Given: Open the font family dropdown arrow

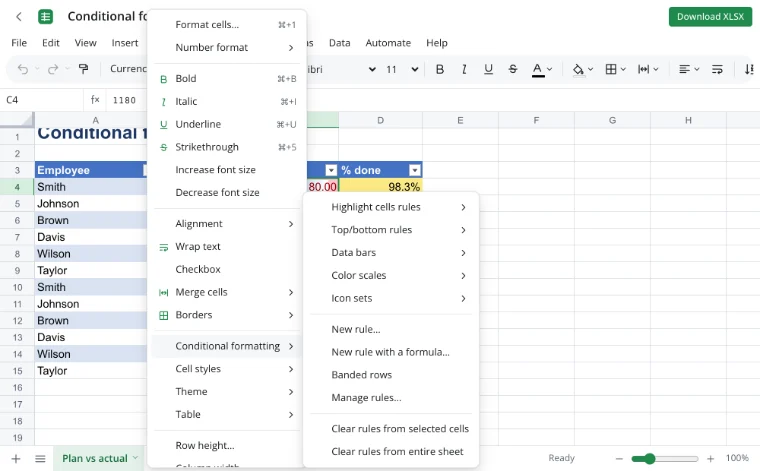Looking at the screenshot, I should pos(372,69).
